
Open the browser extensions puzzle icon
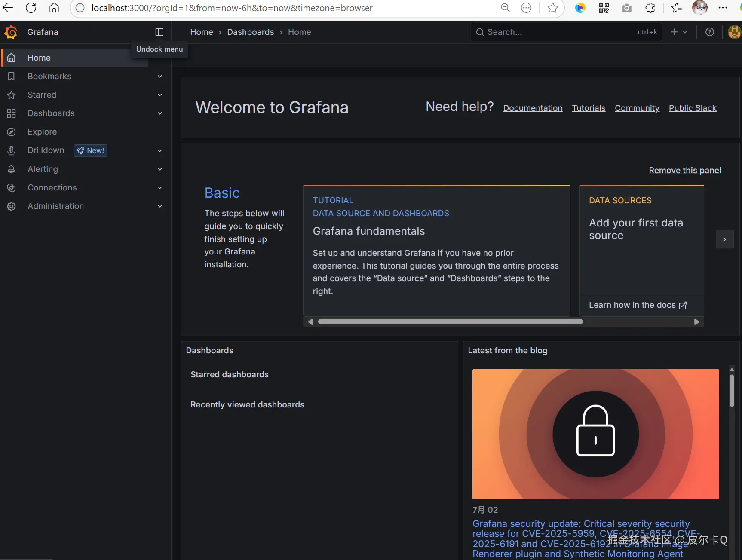pyautogui.click(x=650, y=8)
